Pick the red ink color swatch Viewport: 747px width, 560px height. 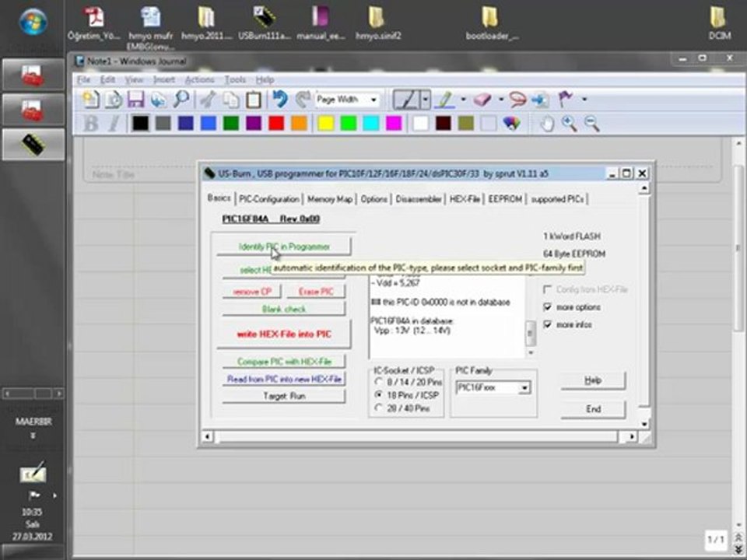[276, 124]
